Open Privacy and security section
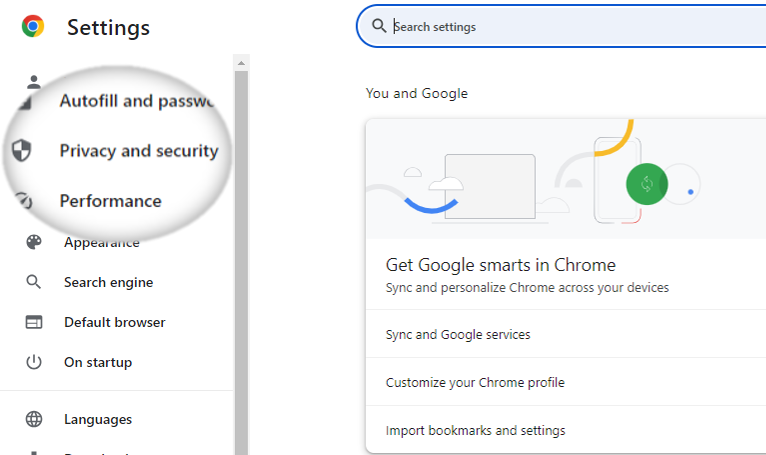 coord(139,151)
